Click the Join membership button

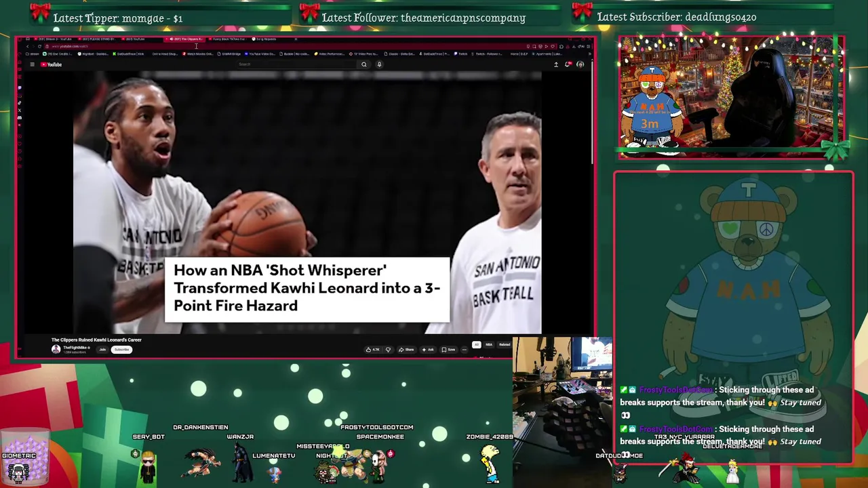[102, 350]
